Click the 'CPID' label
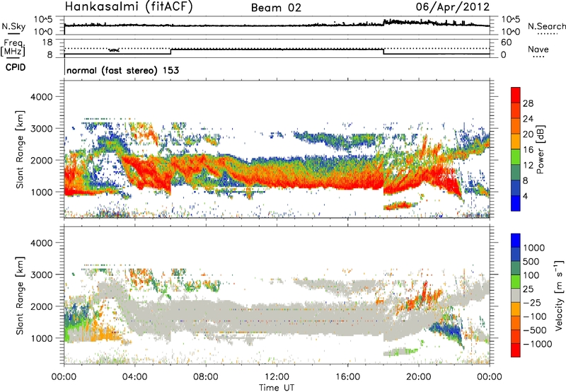 tap(16, 67)
